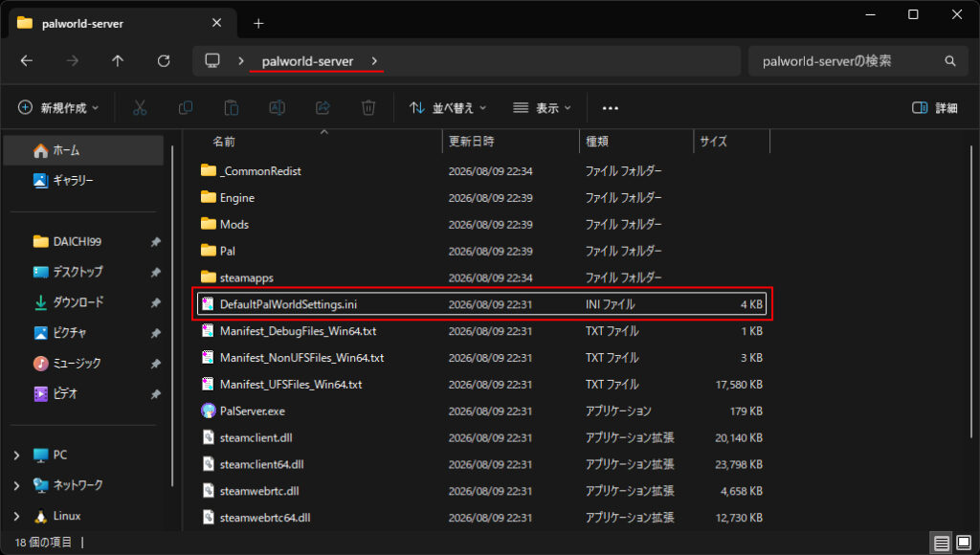
Task: Open the three-dot more options menu
Action: [610, 108]
